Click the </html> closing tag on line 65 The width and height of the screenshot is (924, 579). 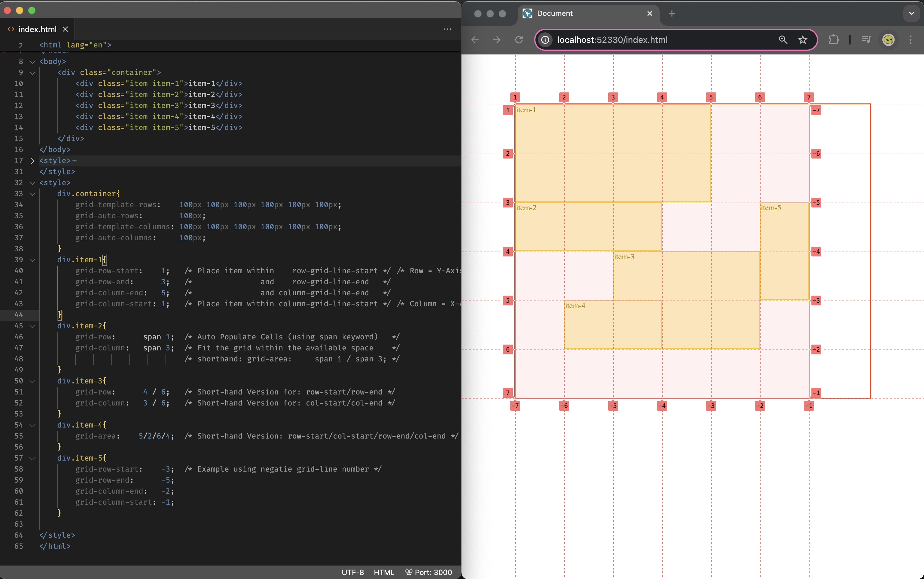(x=55, y=547)
